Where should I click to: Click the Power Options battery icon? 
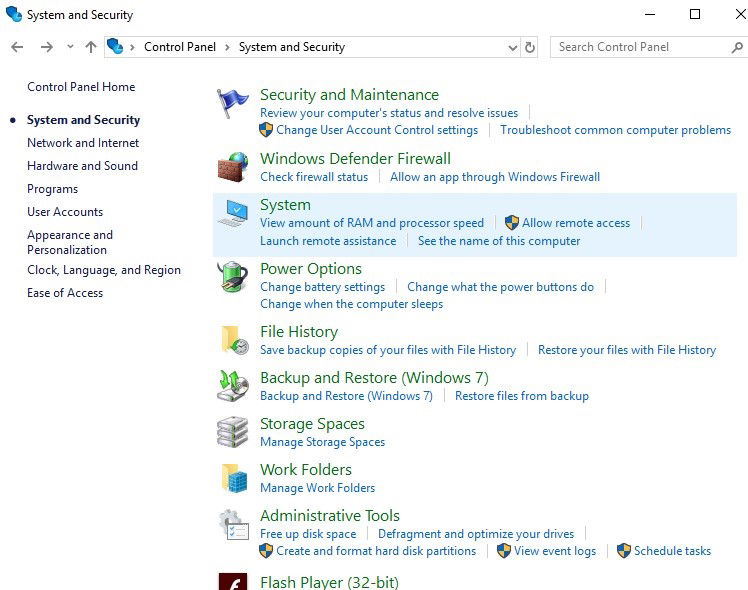(x=233, y=277)
